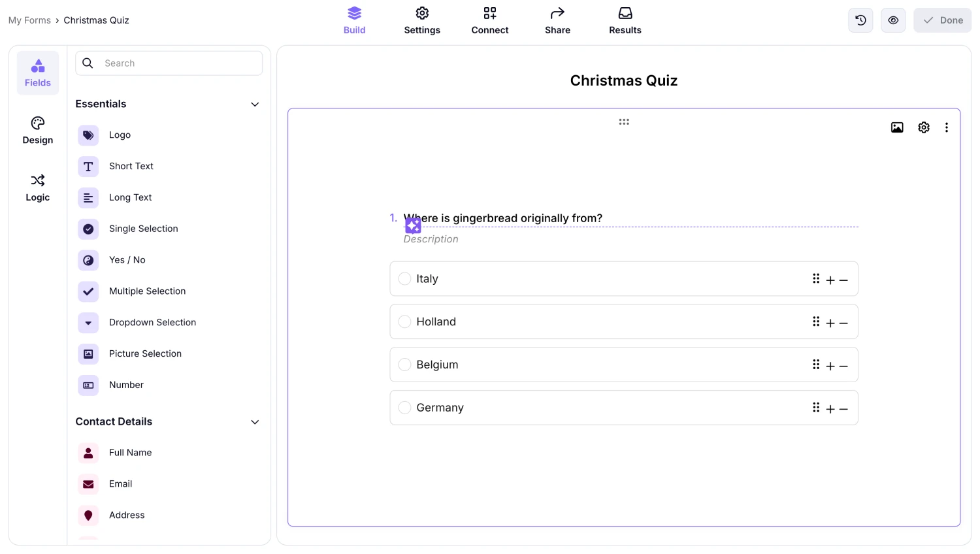Switch to the Settings tab

point(422,20)
